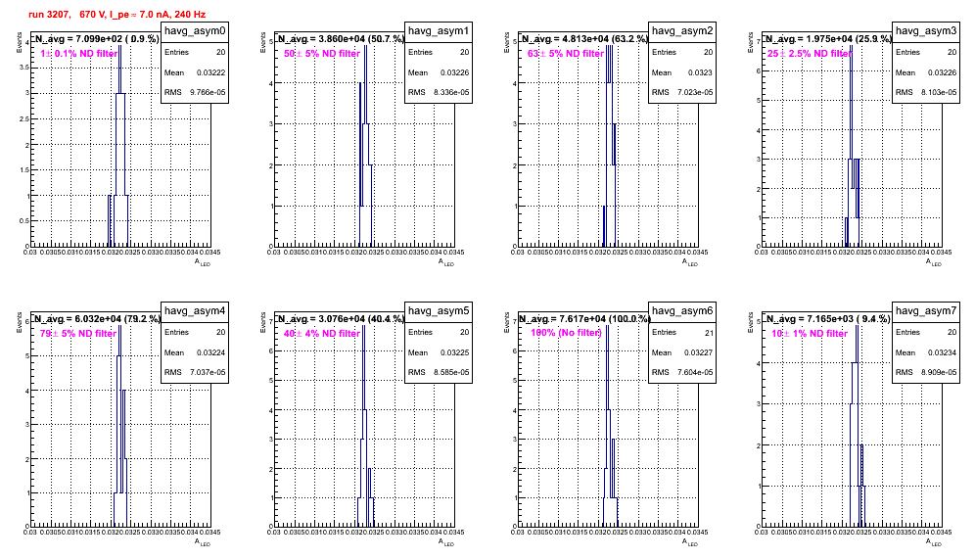Click RMS value 8.336e-05 in havg_asym1

coord(451,93)
